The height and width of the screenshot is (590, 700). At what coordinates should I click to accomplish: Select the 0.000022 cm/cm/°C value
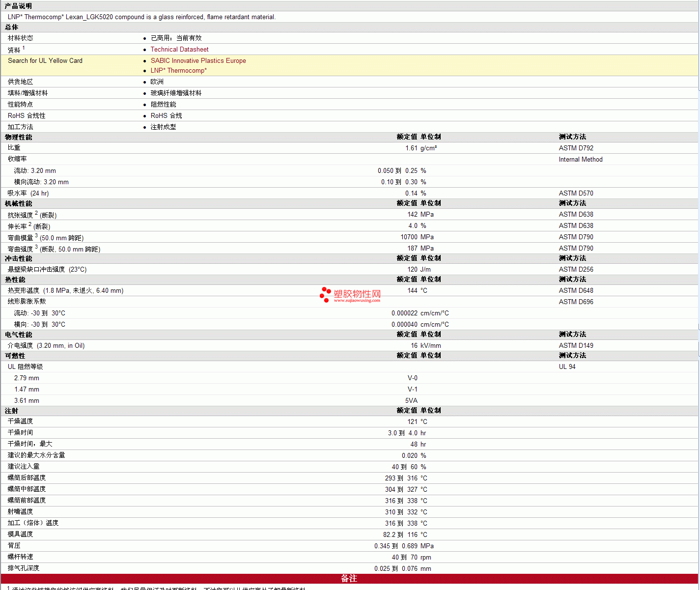click(x=420, y=313)
